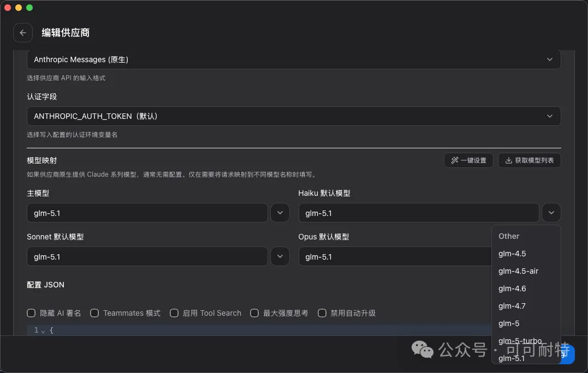Enable the Teammates 模式 checkbox
Image resolution: width=588 pixels, height=373 pixels.
(94, 313)
